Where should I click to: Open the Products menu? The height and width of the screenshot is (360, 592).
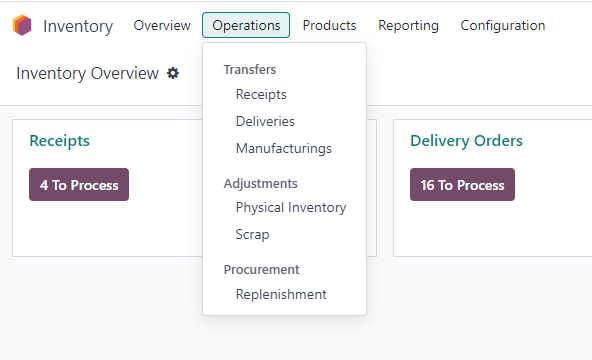click(329, 25)
